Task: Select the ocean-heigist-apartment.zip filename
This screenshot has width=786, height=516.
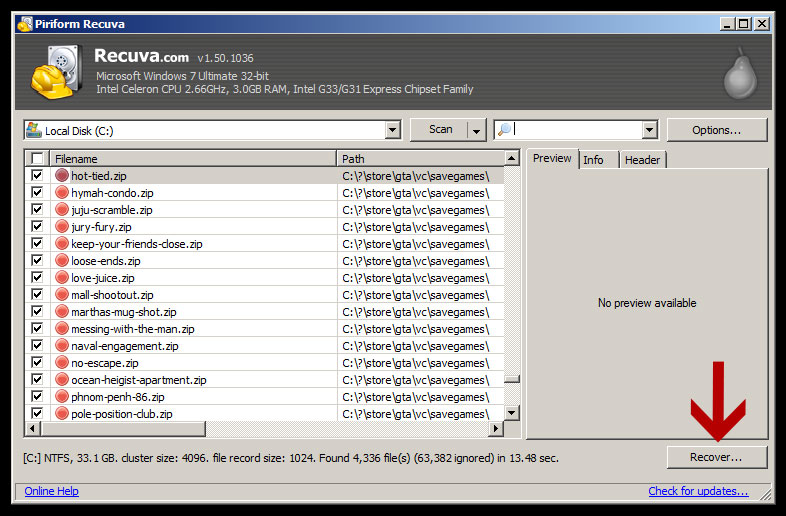Action: pos(139,380)
